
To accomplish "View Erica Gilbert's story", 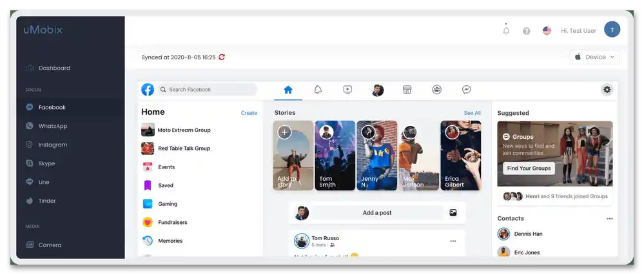I will (461, 156).
